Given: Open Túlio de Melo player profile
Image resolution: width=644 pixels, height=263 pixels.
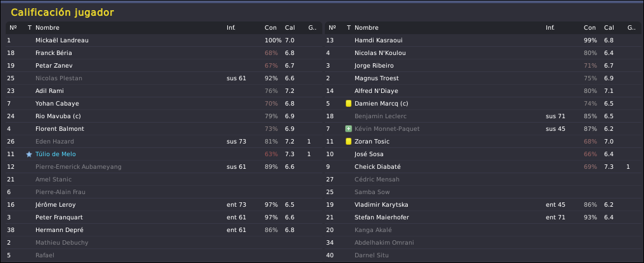Looking at the screenshot, I should [x=56, y=154].
